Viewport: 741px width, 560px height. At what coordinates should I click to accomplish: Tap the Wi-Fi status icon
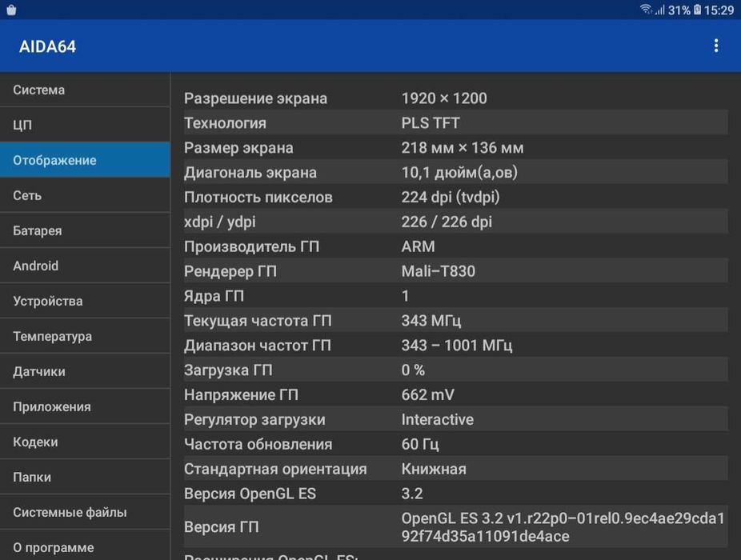point(645,10)
